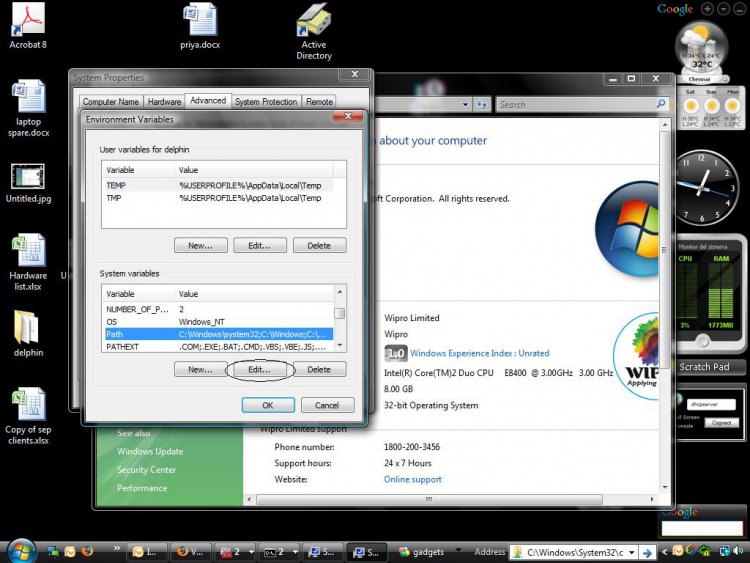The height and width of the screenshot is (563, 750).
Task: Select the PATHEXT system variable row
Action: point(218,346)
